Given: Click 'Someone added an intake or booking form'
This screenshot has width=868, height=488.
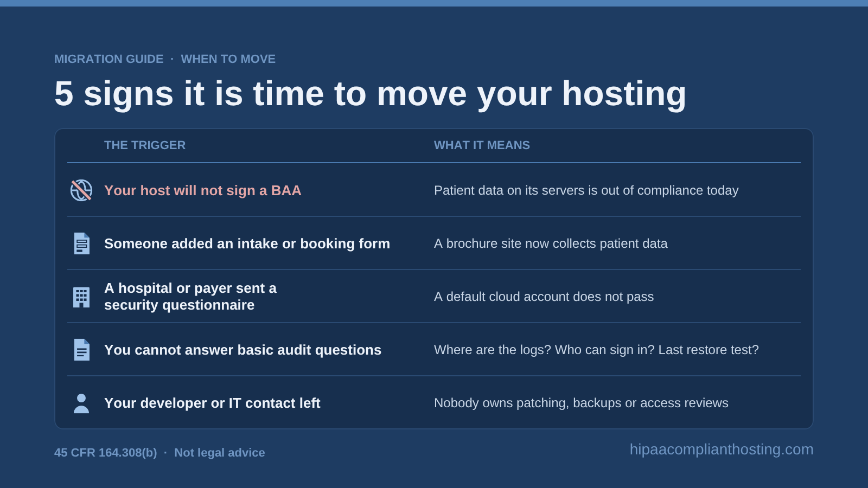Looking at the screenshot, I should coord(247,243).
